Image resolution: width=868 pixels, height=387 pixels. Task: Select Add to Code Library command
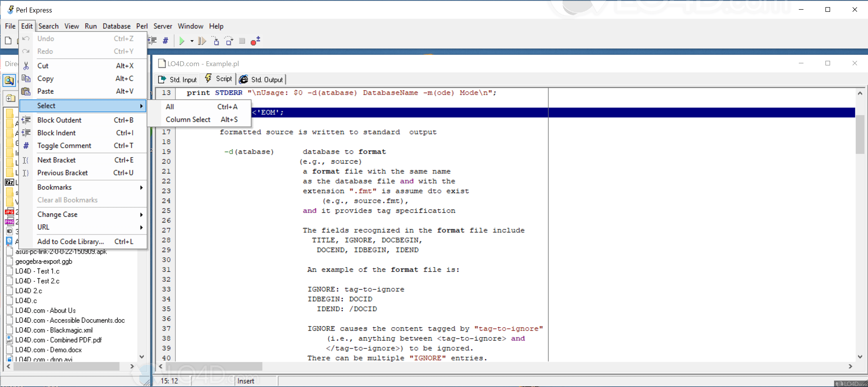pyautogui.click(x=70, y=242)
